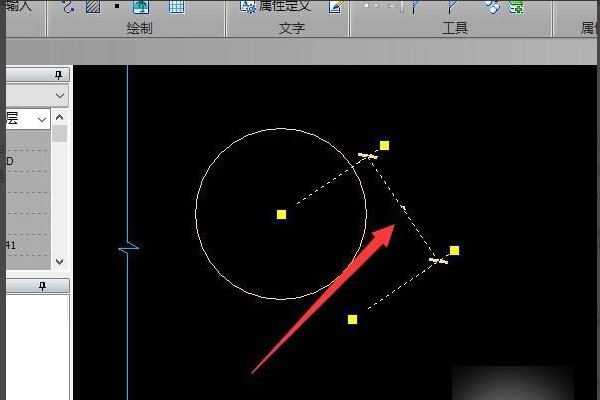
Task: Click the 绘制 panel title
Action: pyautogui.click(x=139, y=28)
